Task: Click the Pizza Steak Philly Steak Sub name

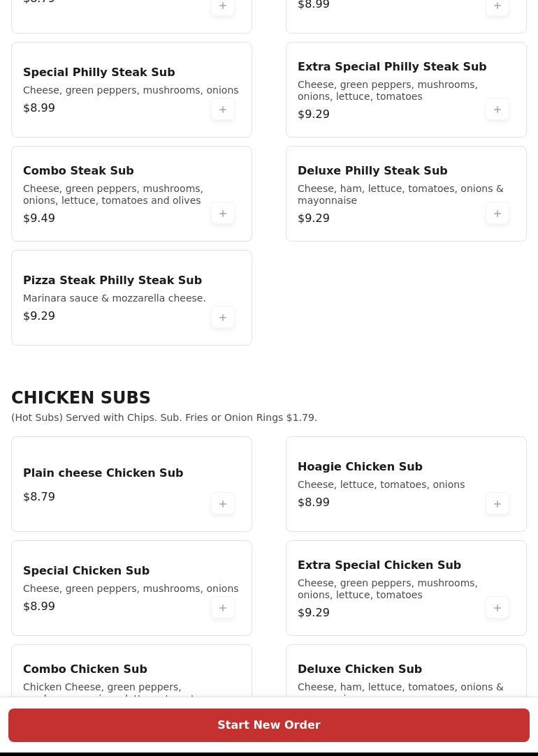Action: click(x=112, y=281)
